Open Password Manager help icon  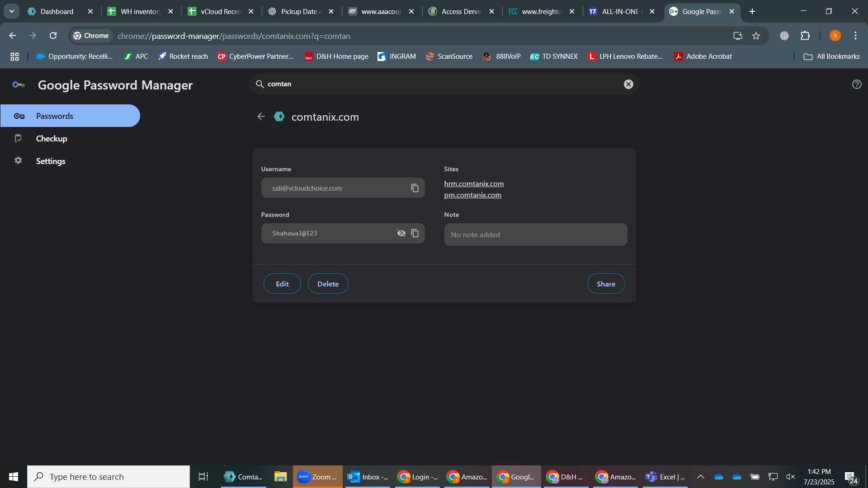click(857, 84)
